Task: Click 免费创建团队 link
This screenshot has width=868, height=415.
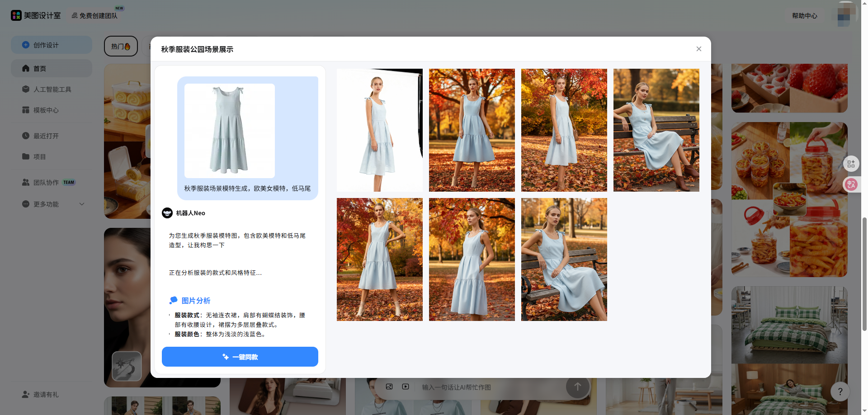Action: click(x=98, y=15)
